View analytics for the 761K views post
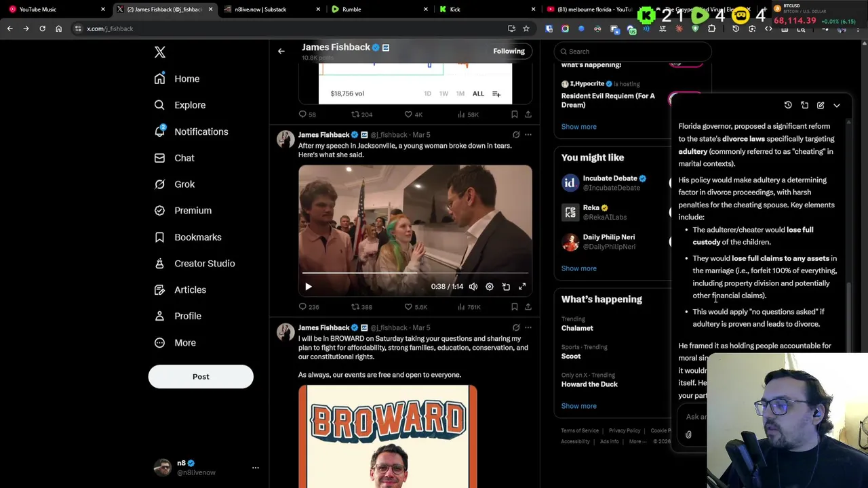Screen dimensions: 868x488 469,307
